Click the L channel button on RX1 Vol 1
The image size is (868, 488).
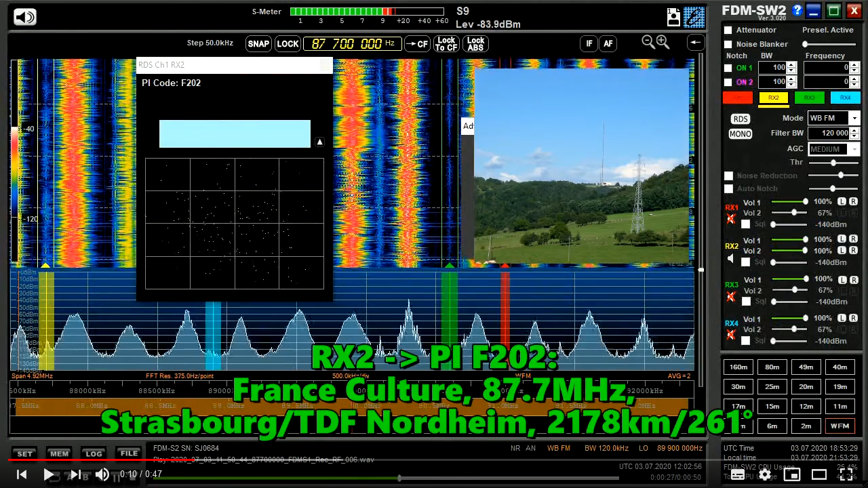point(842,202)
